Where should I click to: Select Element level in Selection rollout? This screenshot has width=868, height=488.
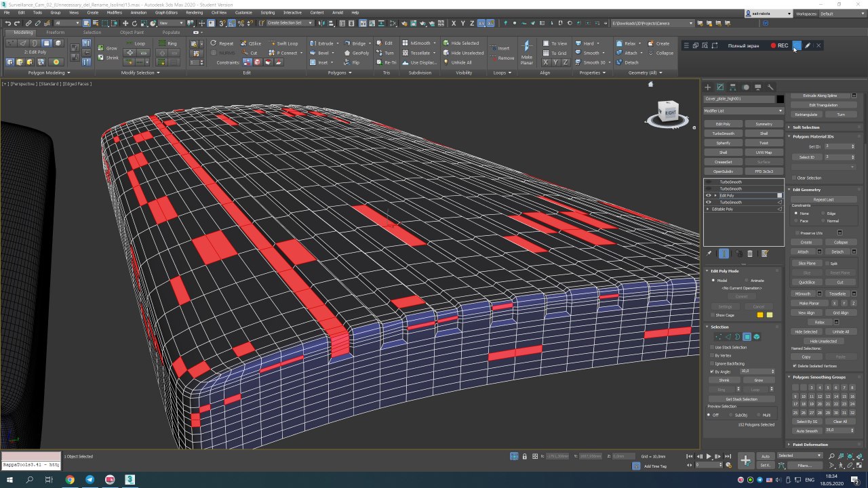pos(757,337)
